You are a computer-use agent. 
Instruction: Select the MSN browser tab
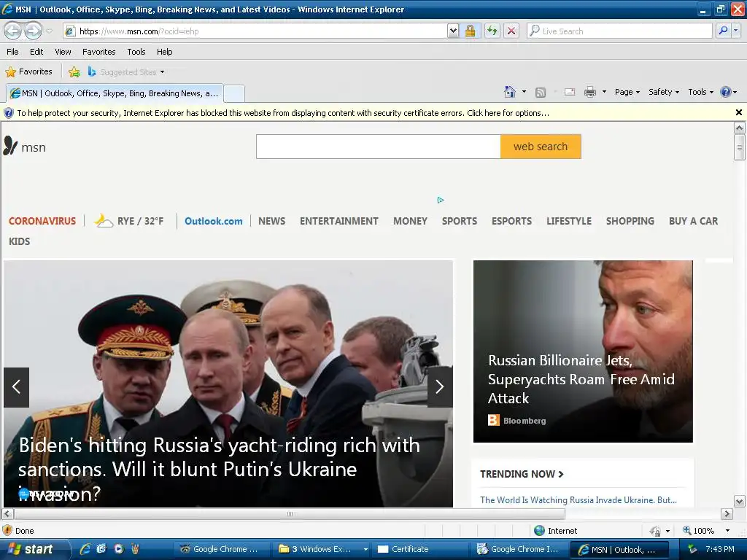click(115, 93)
